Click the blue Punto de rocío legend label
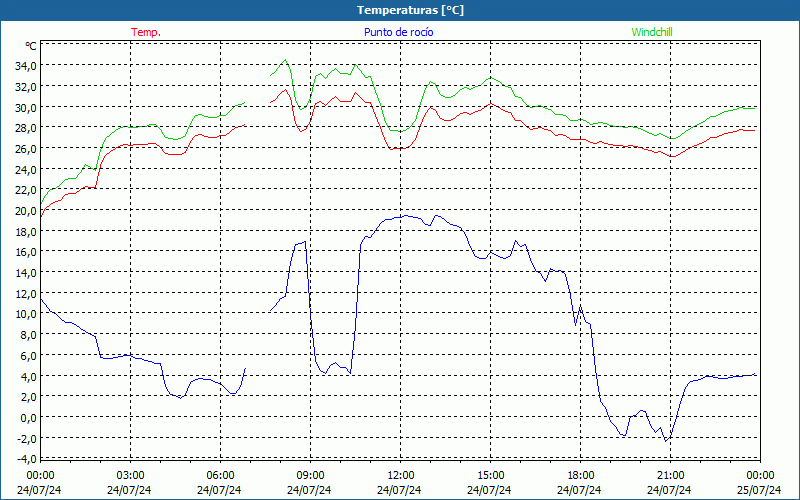 click(398, 32)
